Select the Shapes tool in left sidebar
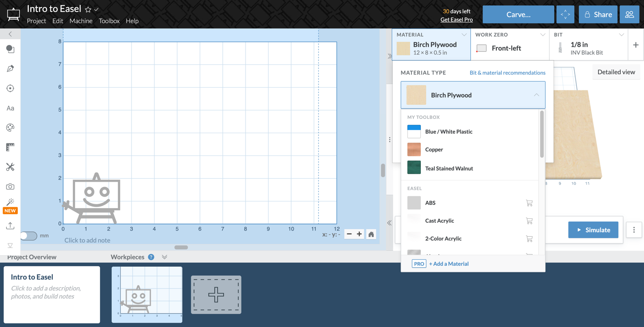Viewport: 644px width, 327px height. [x=10, y=49]
